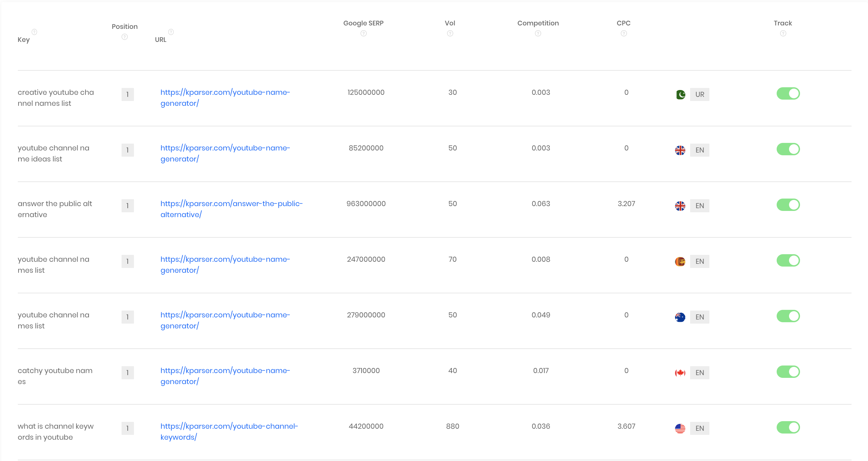Click the Pakistan flag icon in first row
Screen dimensions: 868x461
pyautogui.click(x=680, y=94)
